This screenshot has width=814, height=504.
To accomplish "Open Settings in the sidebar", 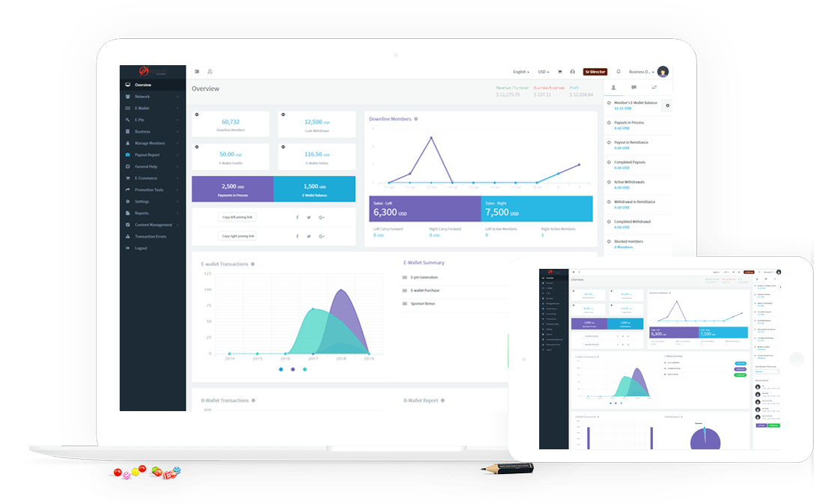I will tap(153, 201).
